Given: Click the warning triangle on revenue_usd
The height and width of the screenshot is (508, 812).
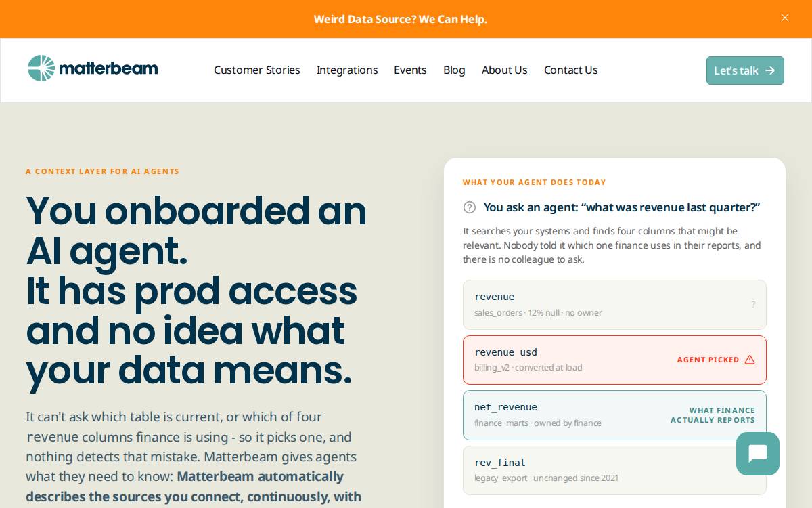Looking at the screenshot, I should pyautogui.click(x=750, y=360).
